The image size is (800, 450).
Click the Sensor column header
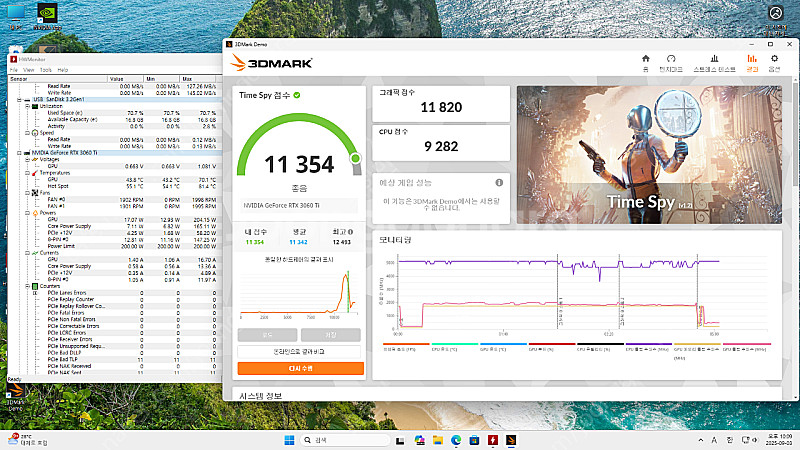[58, 79]
